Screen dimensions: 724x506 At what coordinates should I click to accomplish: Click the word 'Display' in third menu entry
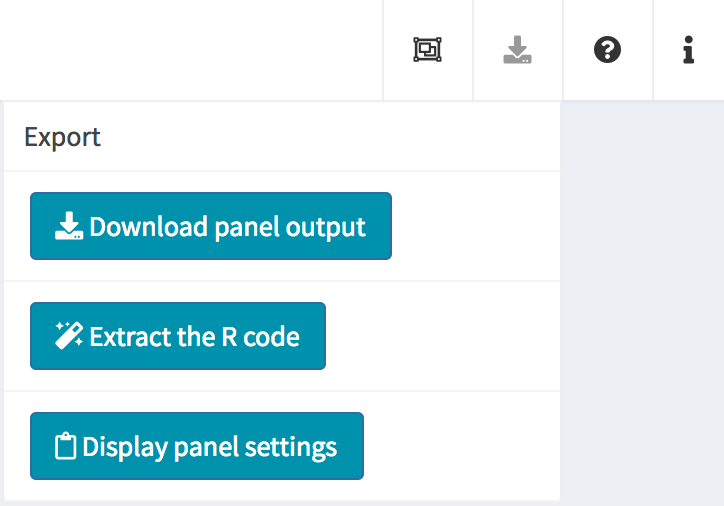[x=125, y=447]
